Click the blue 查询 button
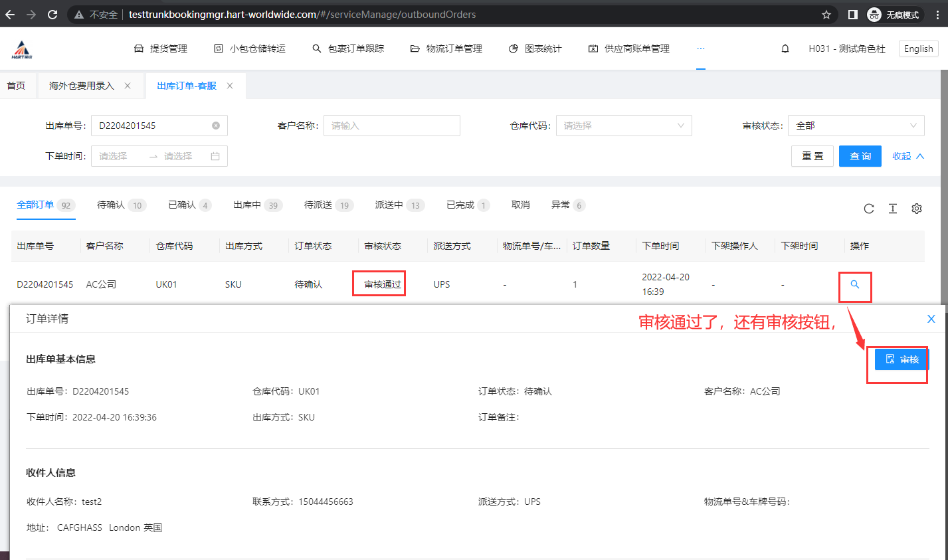 pos(860,156)
